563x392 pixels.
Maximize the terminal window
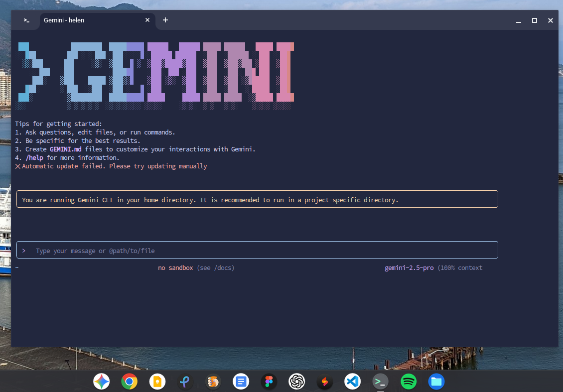(x=535, y=20)
